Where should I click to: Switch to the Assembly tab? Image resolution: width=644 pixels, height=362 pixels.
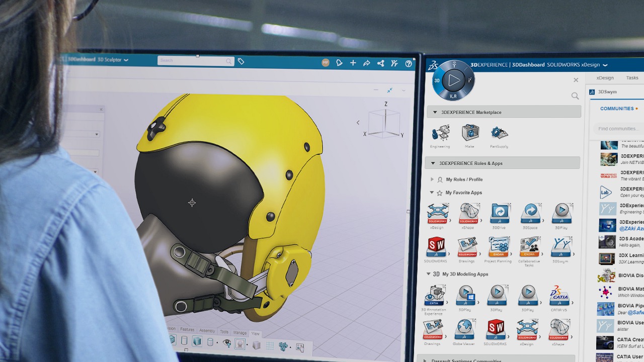tap(207, 330)
